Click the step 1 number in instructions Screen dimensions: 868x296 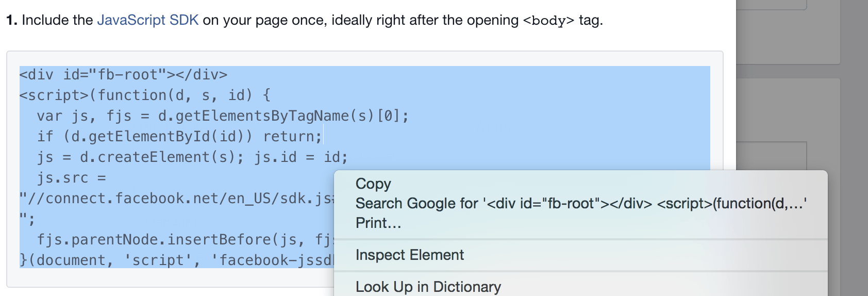[x=12, y=20]
